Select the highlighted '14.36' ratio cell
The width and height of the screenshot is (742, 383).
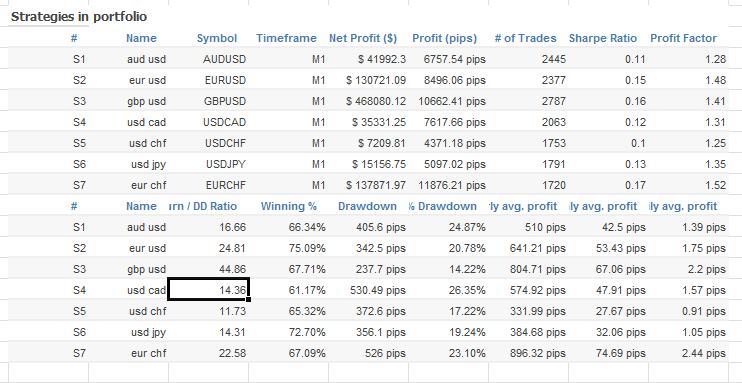tap(209, 289)
